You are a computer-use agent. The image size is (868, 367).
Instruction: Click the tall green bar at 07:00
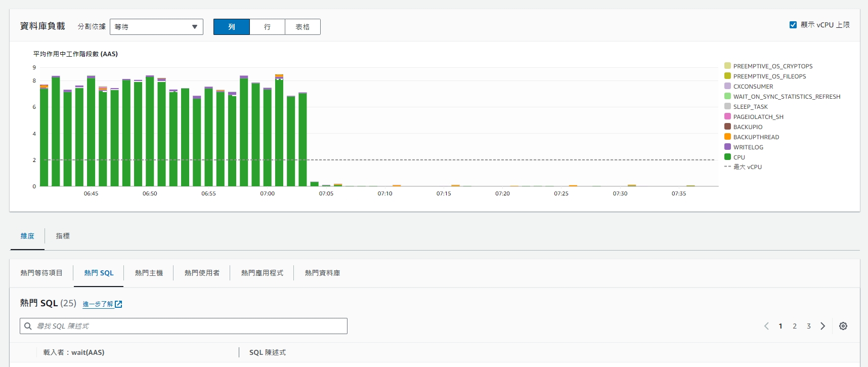267,138
